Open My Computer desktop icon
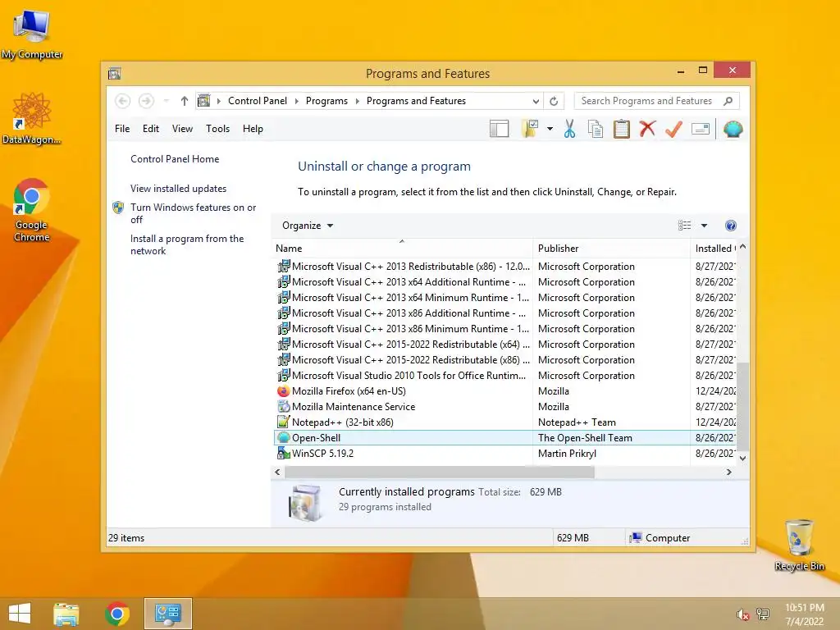The image size is (840, 630). click(32, 33)
